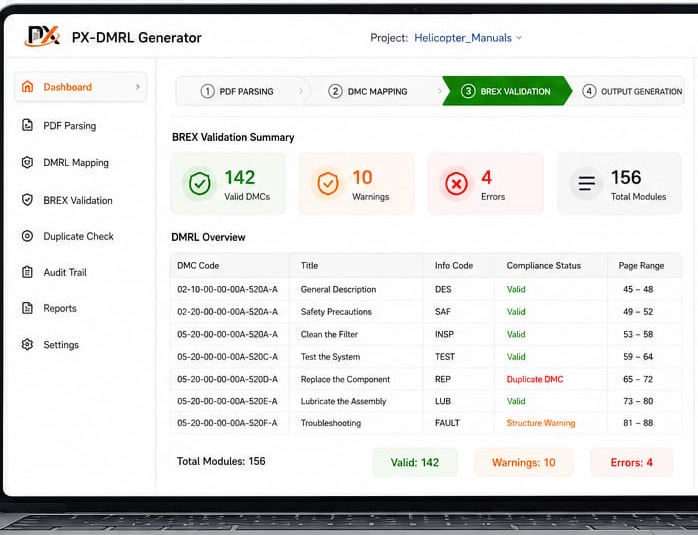
Task: Click the Settings gear icon
Action: (x=28, y=345)
